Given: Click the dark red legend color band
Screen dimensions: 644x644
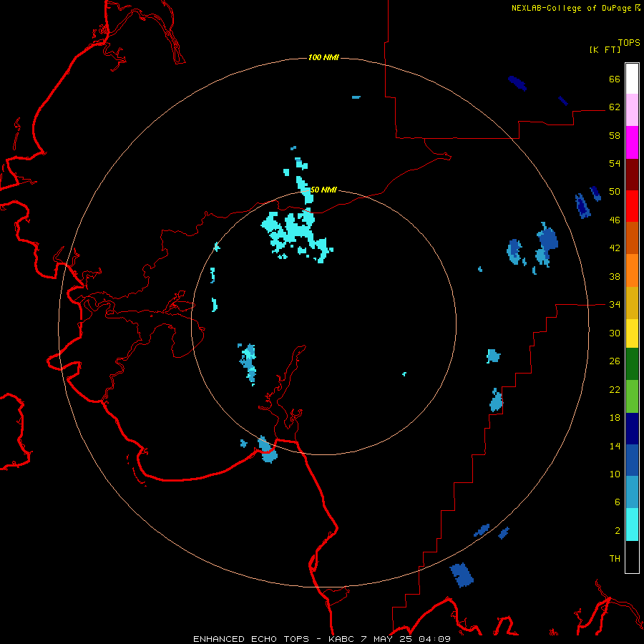Looking at the screenshot, I should (x=632, y=175).
